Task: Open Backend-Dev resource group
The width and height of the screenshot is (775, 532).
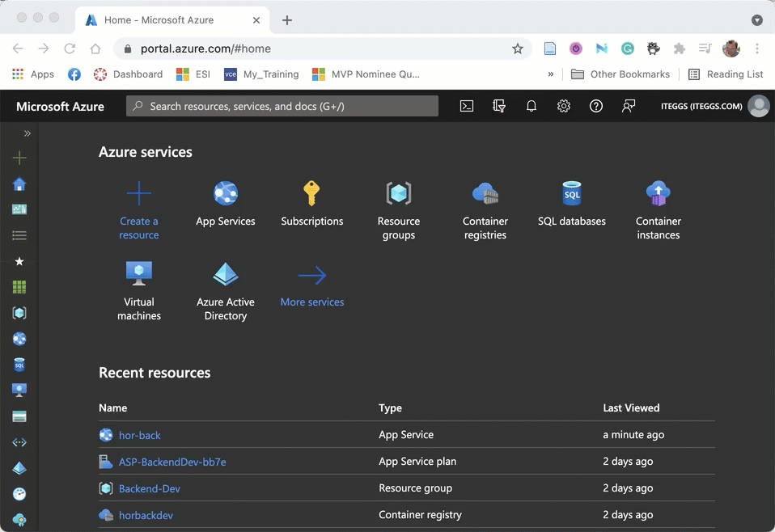Action: tap(150, 488)
